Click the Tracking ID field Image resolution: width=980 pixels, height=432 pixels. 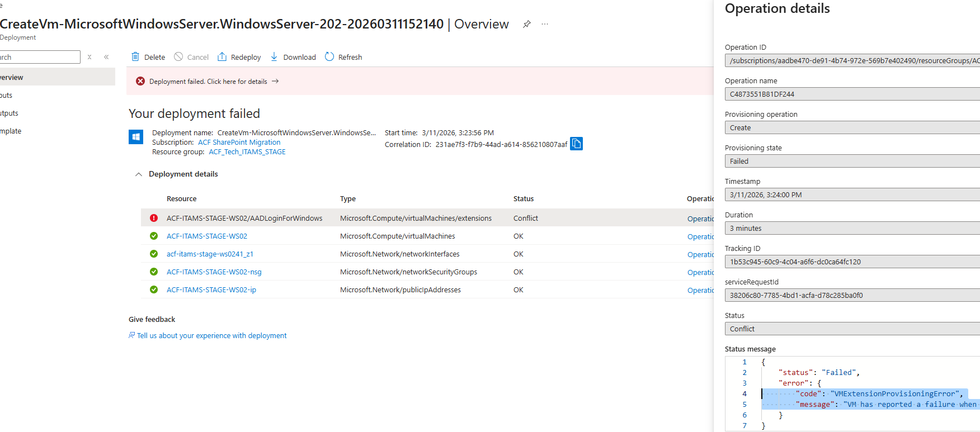coord(852,262)
